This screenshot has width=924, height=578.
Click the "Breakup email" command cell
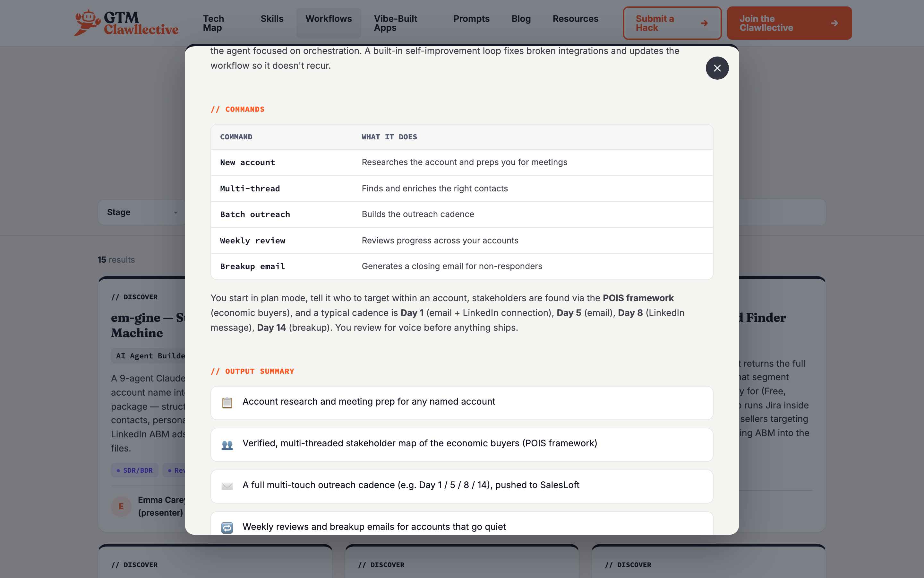pos(253,267)
